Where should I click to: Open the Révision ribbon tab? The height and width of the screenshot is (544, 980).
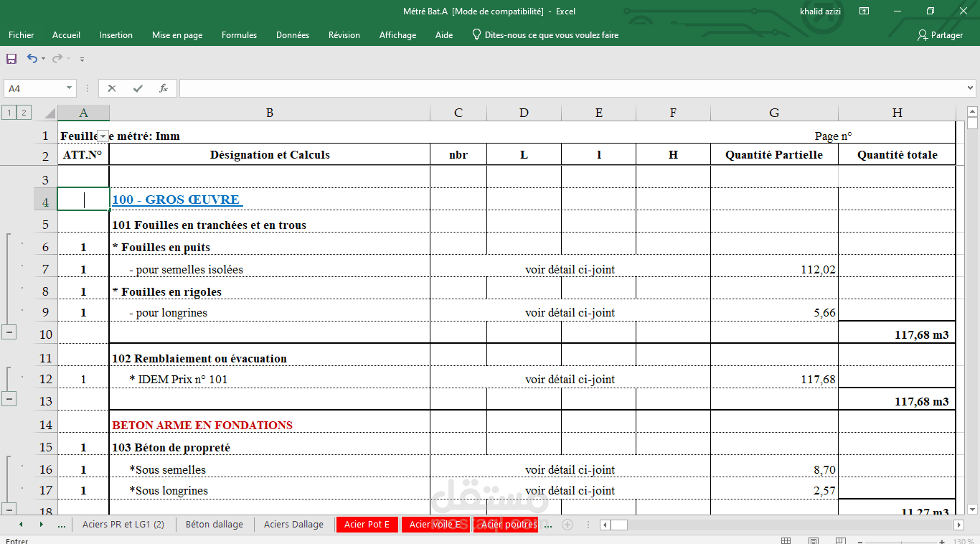point(344,35)
